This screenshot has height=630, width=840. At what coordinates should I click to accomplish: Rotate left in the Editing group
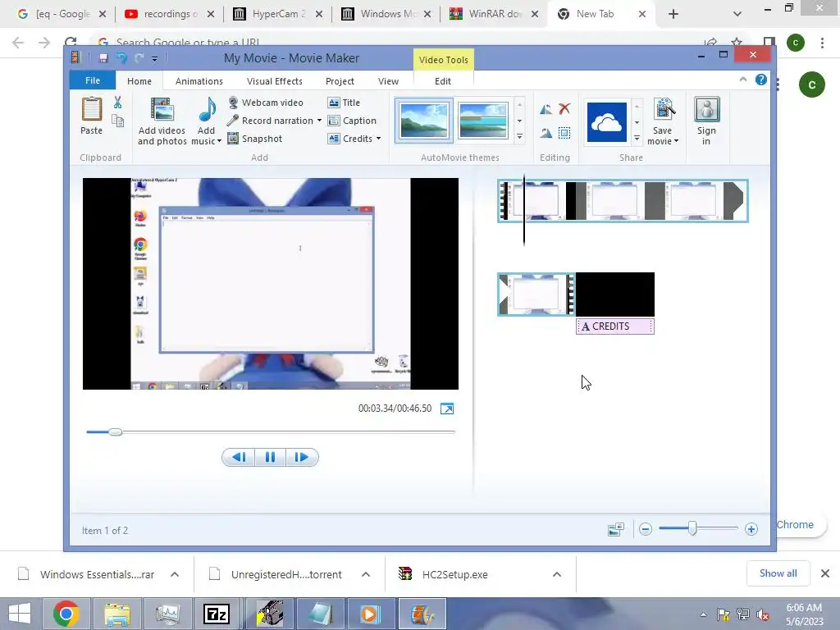click(x=546, y=109)
